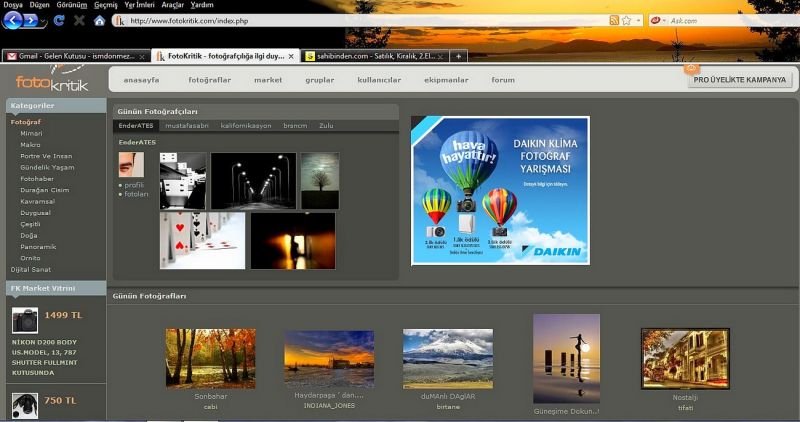Select the Gündelik Yaşam category

[x=47, y=167]
